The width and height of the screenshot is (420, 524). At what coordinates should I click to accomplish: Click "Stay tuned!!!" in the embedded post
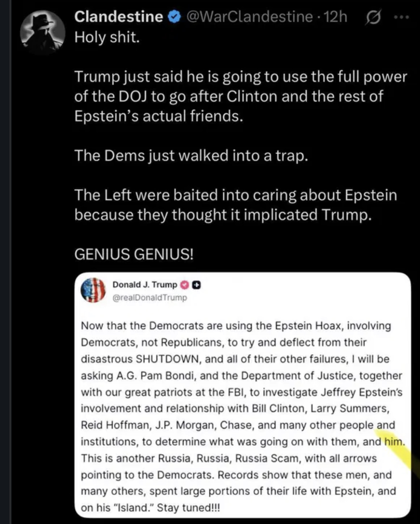tap(188, 507)
